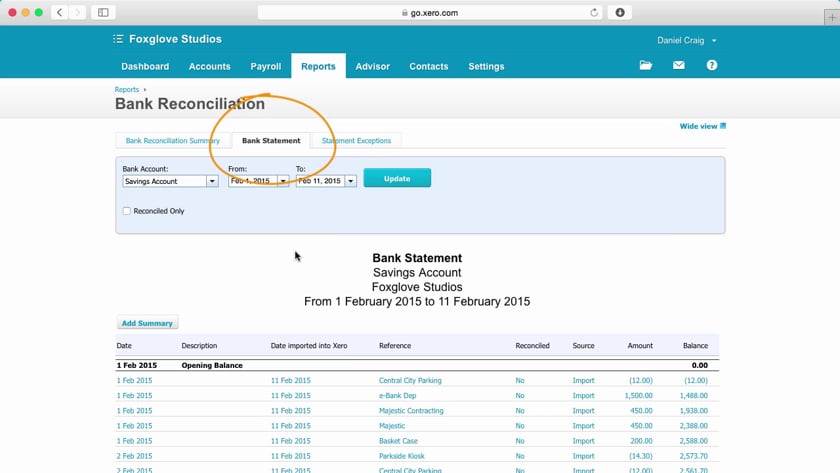Click the (14.30) amount cell
Screen dimensions: 840x473
[x=641, y=456]
